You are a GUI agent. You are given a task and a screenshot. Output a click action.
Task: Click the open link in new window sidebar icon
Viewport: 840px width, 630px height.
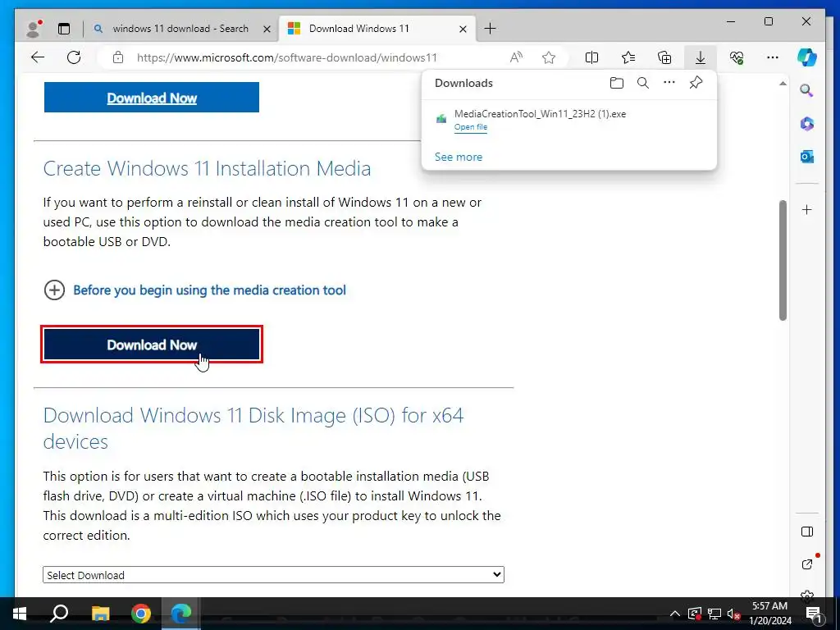point(807,564)
